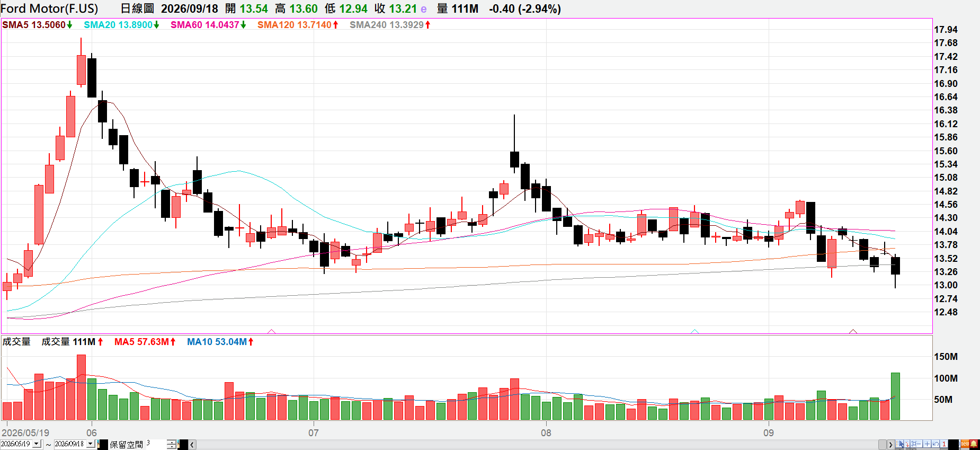
Task: Click the SMA60 14.0437 indicator label
Action: 208,25
